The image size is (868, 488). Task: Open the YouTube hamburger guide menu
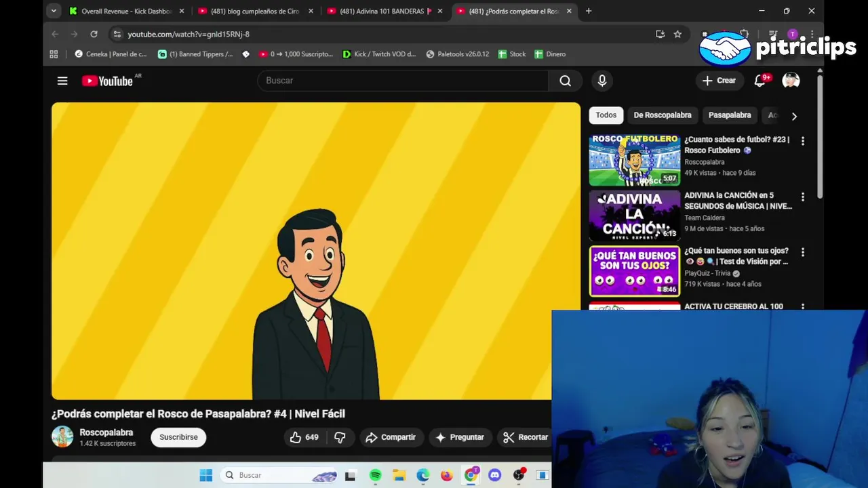point(62,81)
